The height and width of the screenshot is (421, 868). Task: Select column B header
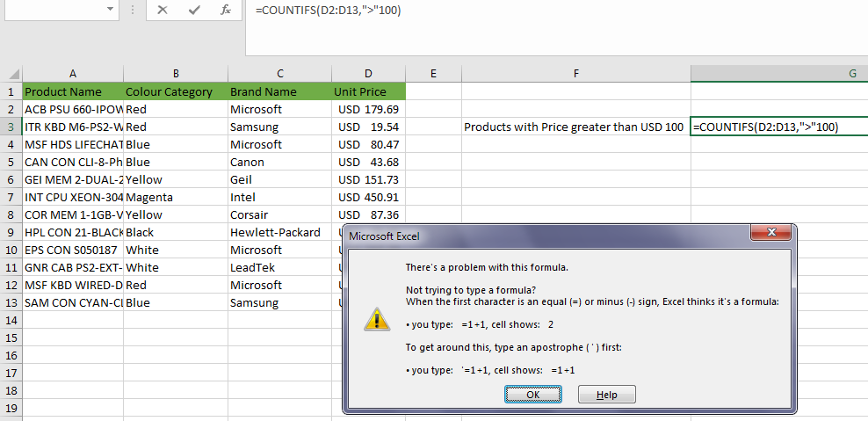pos(176,74)
